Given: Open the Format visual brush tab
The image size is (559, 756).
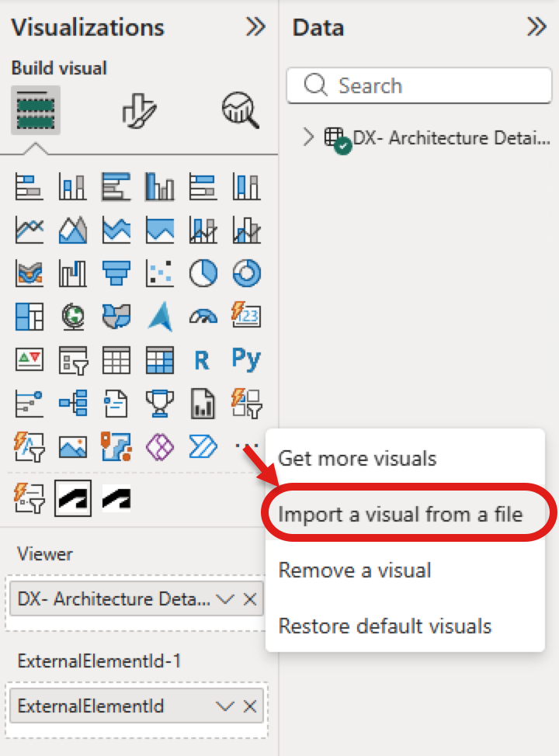Looking at the screenshot, I should [x=140, y=110].
